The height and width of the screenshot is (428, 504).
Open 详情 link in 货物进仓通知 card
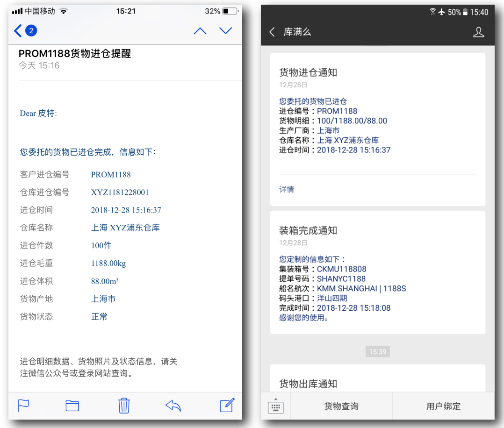tap(287, 190)
